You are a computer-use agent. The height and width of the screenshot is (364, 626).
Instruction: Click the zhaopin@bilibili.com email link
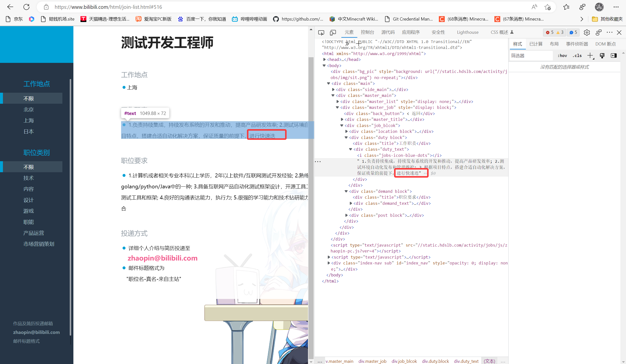point(163,258)
